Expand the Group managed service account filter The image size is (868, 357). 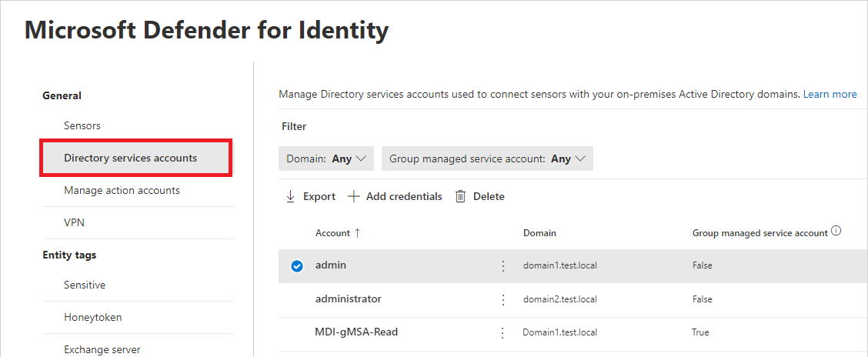[487, 158]
